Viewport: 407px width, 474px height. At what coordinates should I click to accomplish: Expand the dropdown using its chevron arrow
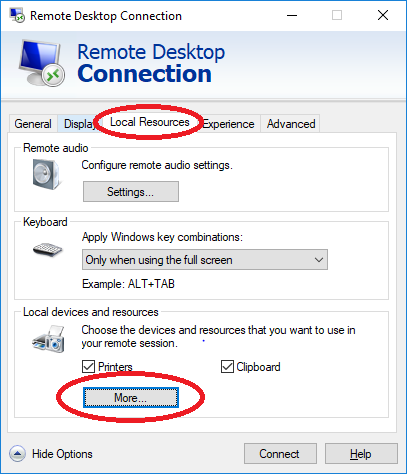(x=319, y=260)
